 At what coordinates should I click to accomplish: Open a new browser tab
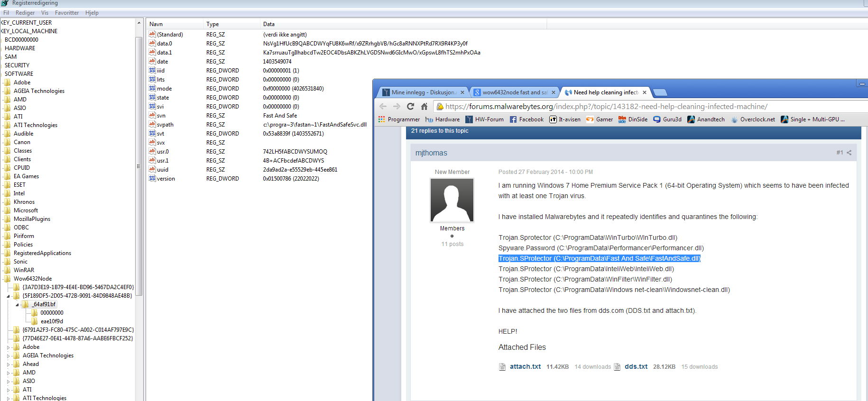(x=660, y=92)
